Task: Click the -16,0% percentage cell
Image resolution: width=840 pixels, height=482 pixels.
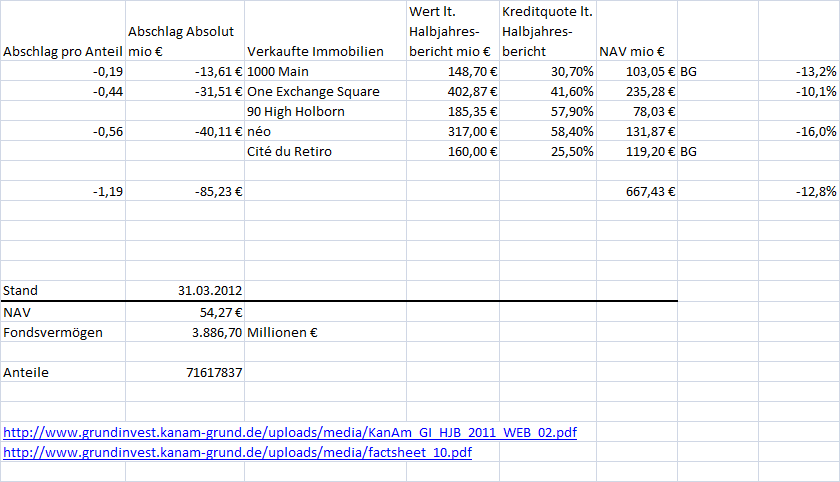Action: (798, 131)
